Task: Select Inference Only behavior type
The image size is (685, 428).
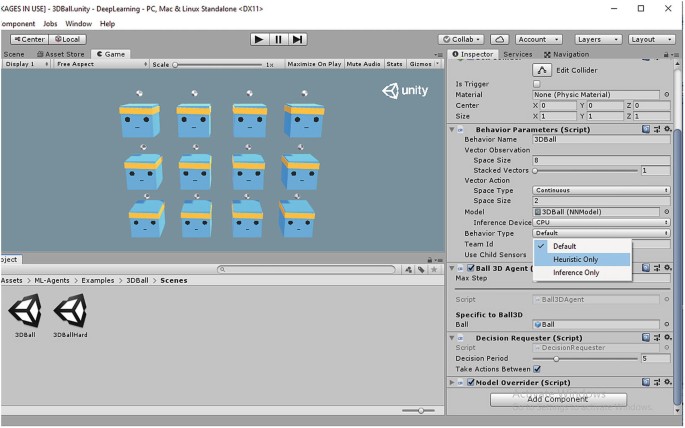Action: click(x=582, y=273)
